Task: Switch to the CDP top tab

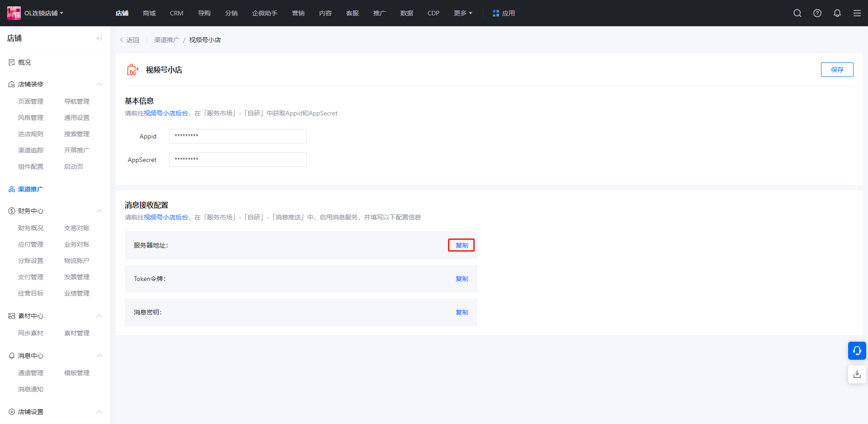Action: coord(434,13)
